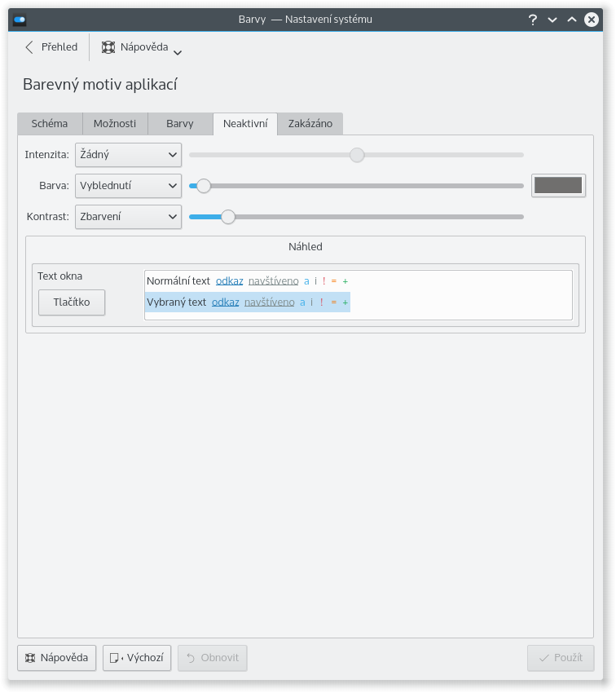The width and height of the screenshot is (616, 693).
Task: Click the red exclamation mark in Normální text row
Action: coord(323,281)
